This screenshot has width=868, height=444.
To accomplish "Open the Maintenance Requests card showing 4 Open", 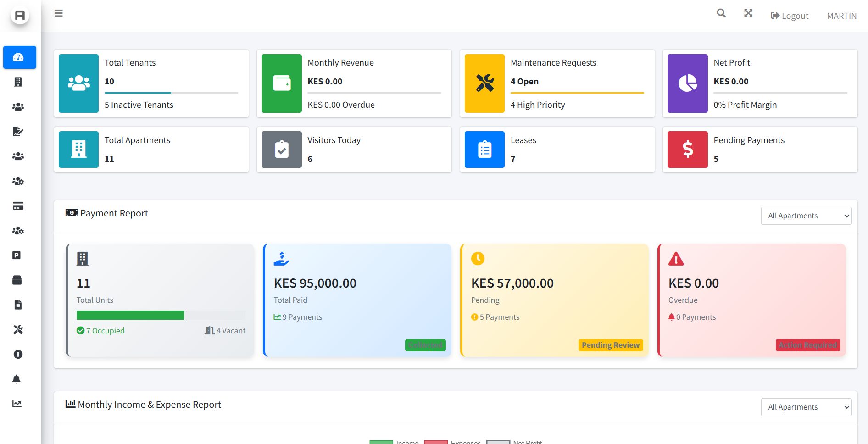I will click(556, 83).
